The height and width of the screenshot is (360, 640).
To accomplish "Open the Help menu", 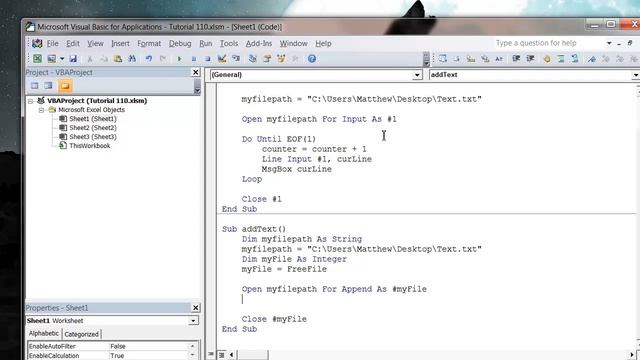I will tap(323, 43).
